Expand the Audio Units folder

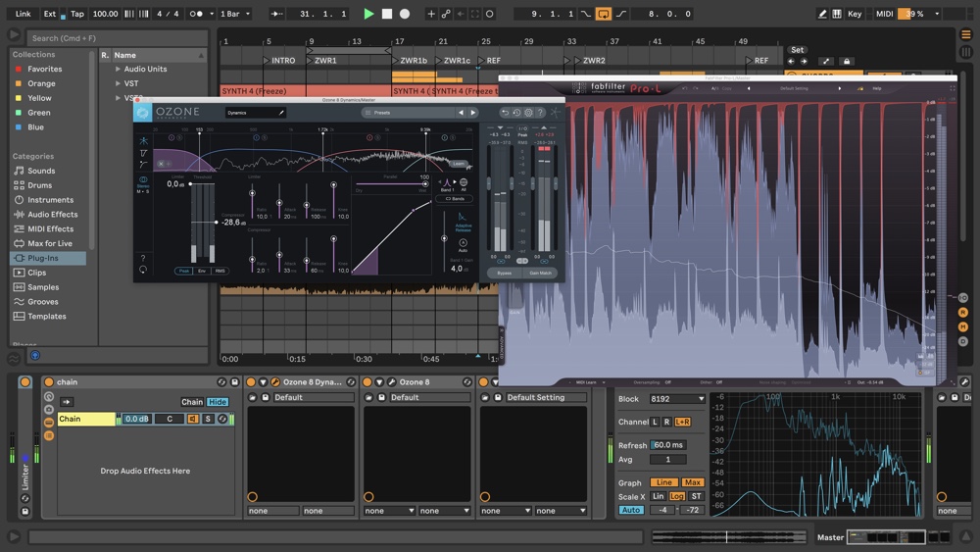pos(118,70)
